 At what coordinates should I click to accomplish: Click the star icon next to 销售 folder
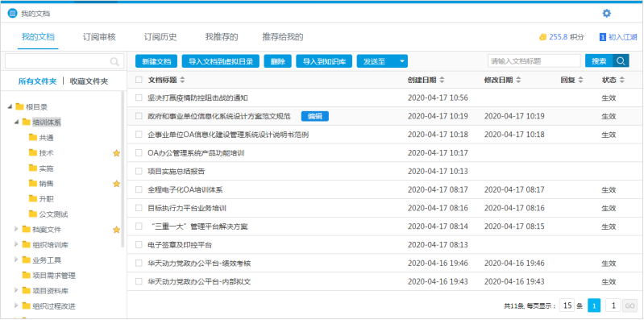116,184
